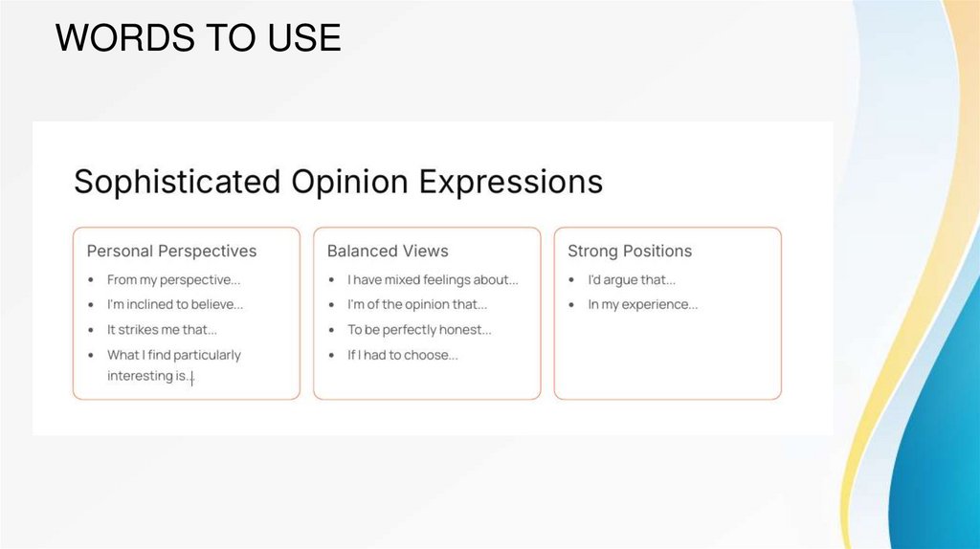Viewport: 980px width, 549px height.
Task: Select the "Sophisticated Opinion Expressions" heading
Action: coord(338,181)
